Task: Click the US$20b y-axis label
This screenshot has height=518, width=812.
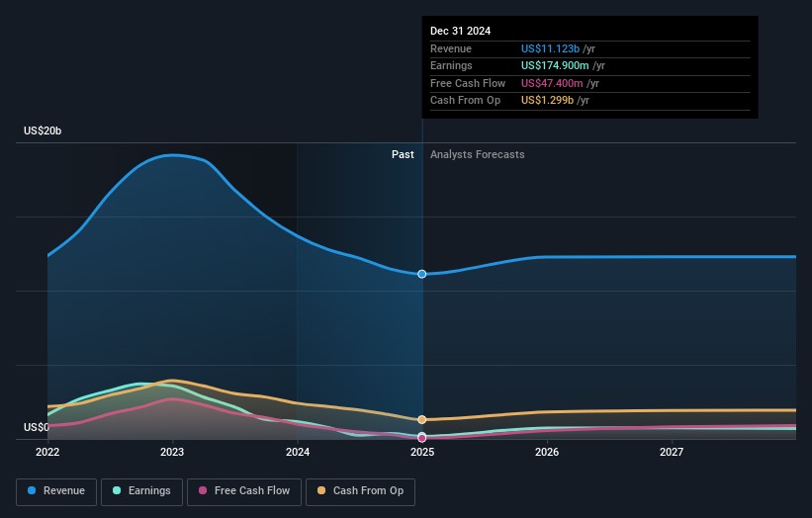Action: point(44,131)
